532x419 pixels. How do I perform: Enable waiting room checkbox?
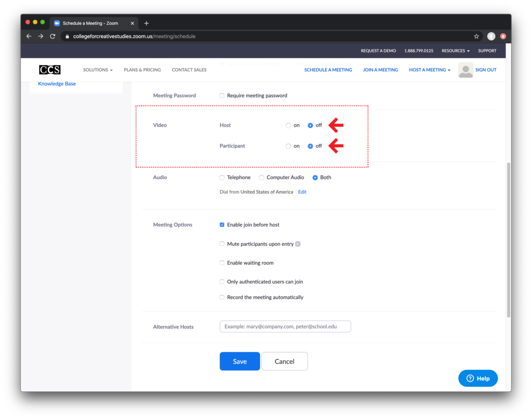pyautogui.click(x=222, y=263)
